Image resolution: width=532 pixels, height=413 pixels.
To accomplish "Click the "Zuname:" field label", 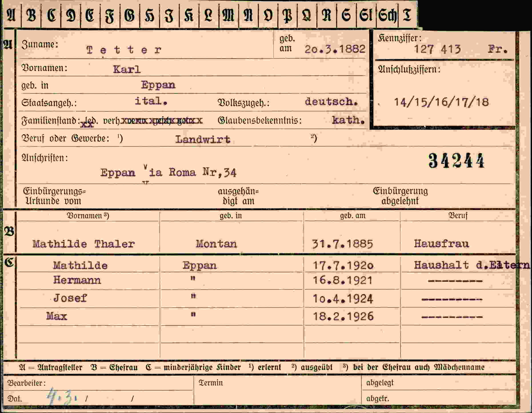I will click(x=40, y=44).
